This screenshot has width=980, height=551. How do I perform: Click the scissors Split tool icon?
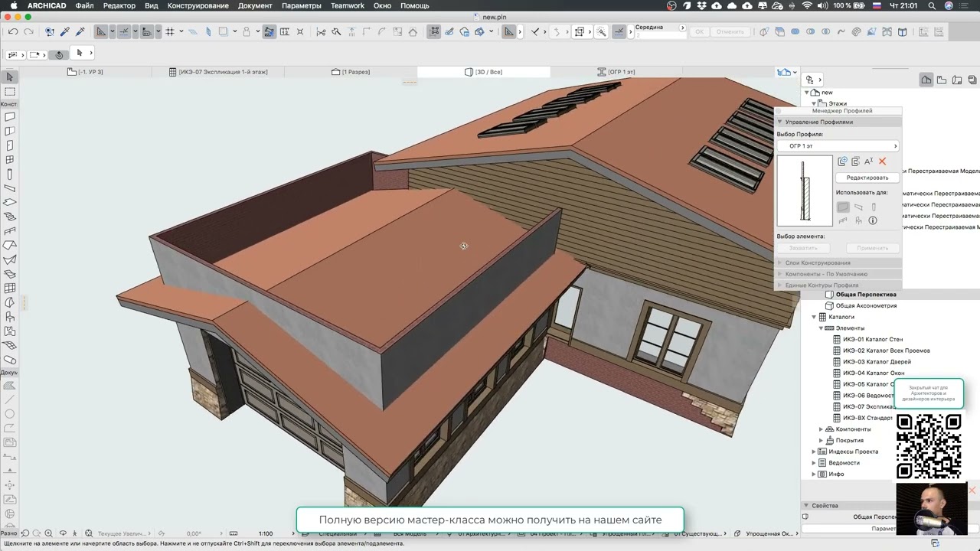point(321,31)
